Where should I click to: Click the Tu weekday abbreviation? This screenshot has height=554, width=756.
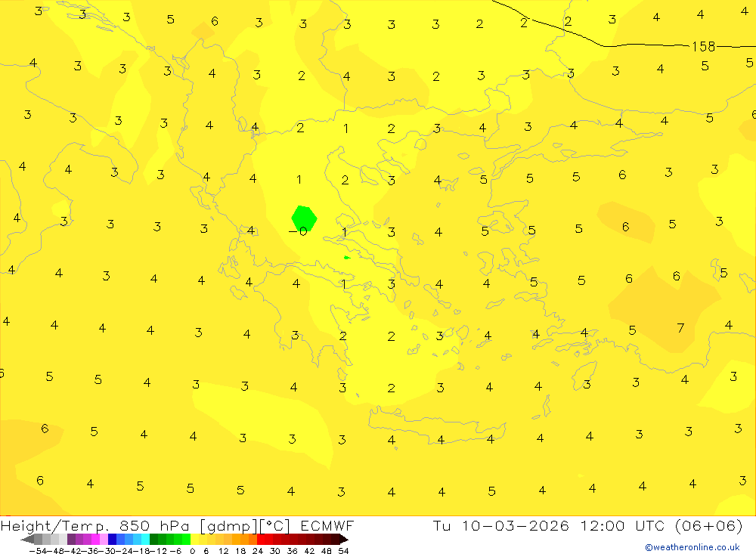click(x=442, y=525)
